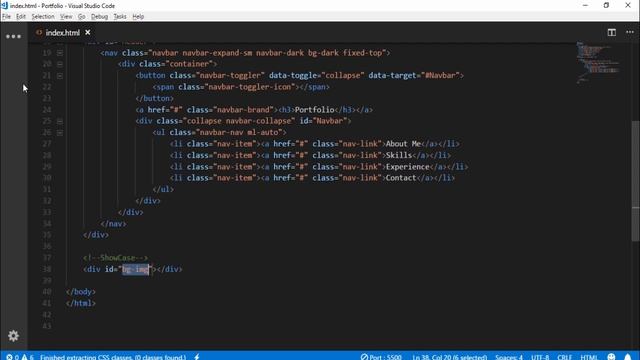640x360 pixels.
Task: Click the About Me link text on line 27
Action: pyautogui.click(x=403, y=144)
